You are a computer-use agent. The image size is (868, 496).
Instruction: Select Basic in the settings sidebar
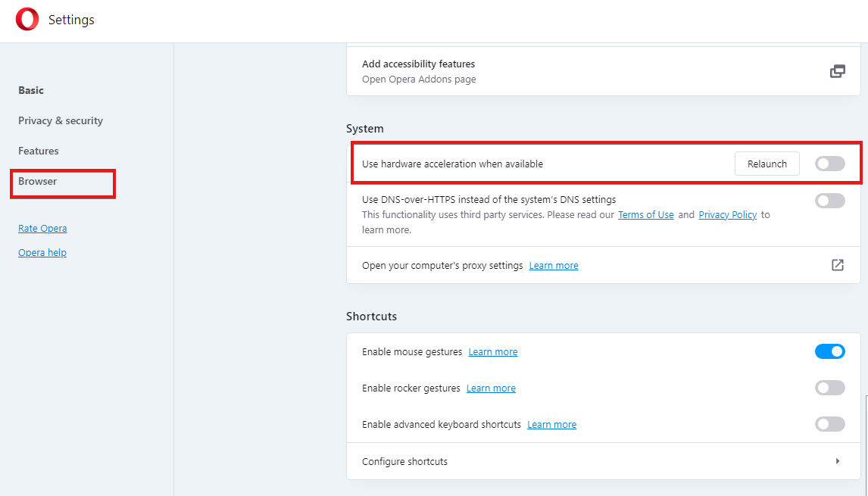(x=31, y=90)
